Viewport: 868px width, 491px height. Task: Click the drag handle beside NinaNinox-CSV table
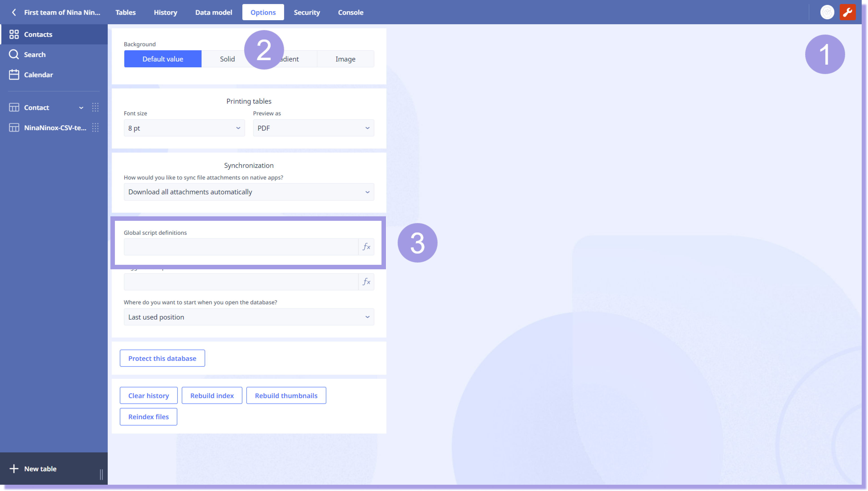click(95, 127)
